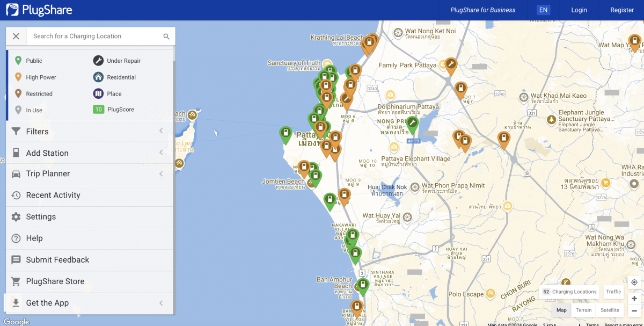The width and height of the screenshot is (644, 326).
Task: Click the Public legend entry
Action: [28, 61]
